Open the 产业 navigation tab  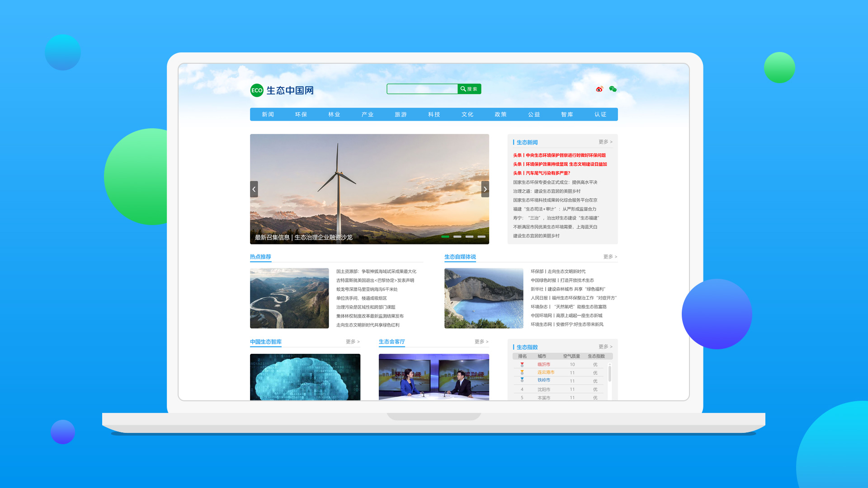coord(368,114)
